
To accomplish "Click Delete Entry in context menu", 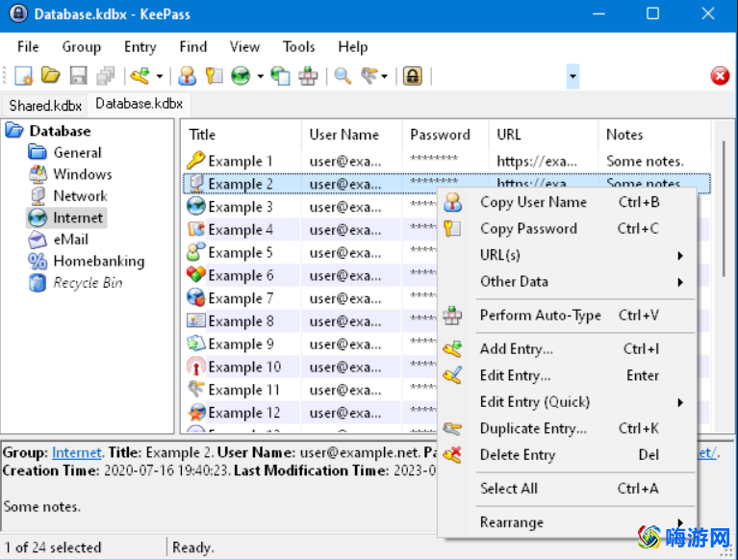I will click(567, 454).
